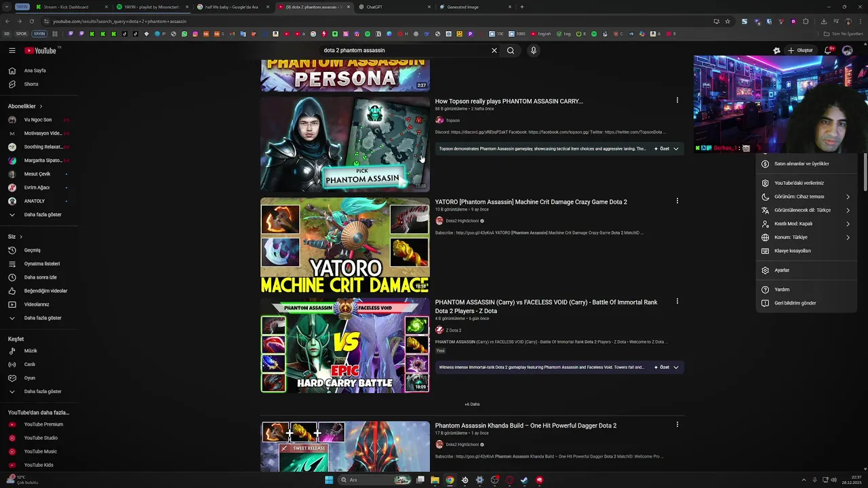Show +6 Daha more results
The width and height of the screenshot is (868, 488).
point(472,405)
